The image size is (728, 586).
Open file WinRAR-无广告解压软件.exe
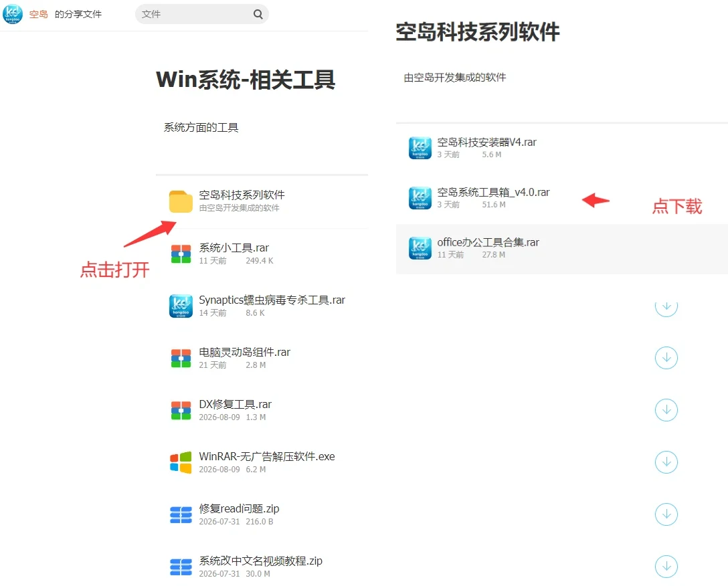pos(267,456)
